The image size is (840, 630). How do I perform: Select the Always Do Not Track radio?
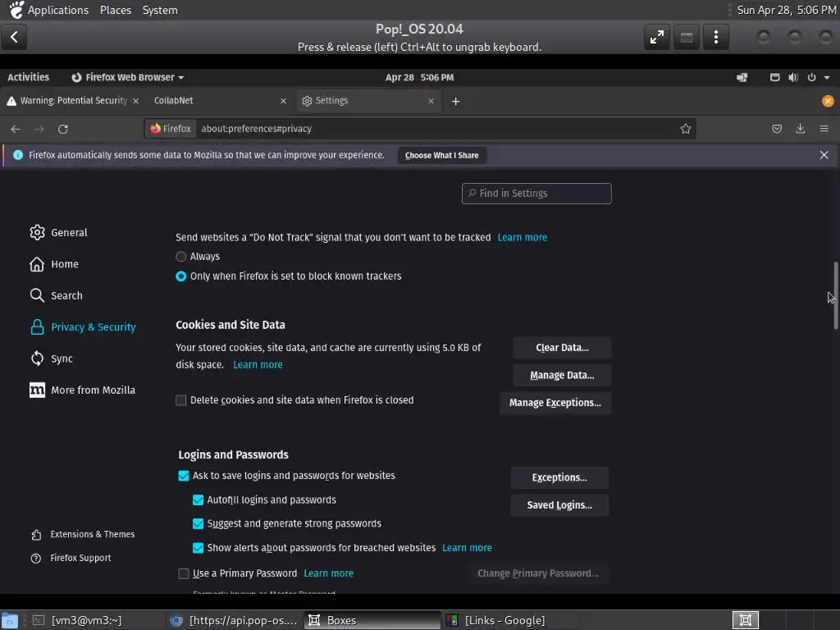click(x=181, y=257)
